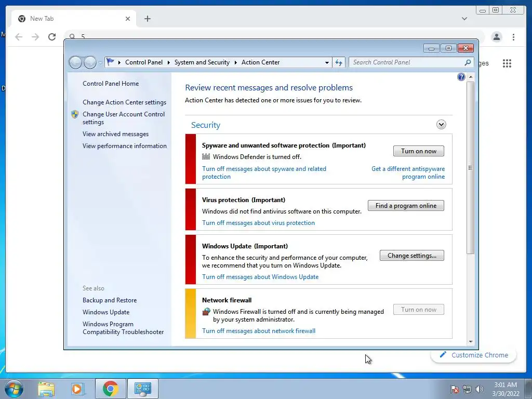Viewport: 532px width, 399px height.
Task: Click the scrollbar down arrow in Action Center
Action: point(470,342)
